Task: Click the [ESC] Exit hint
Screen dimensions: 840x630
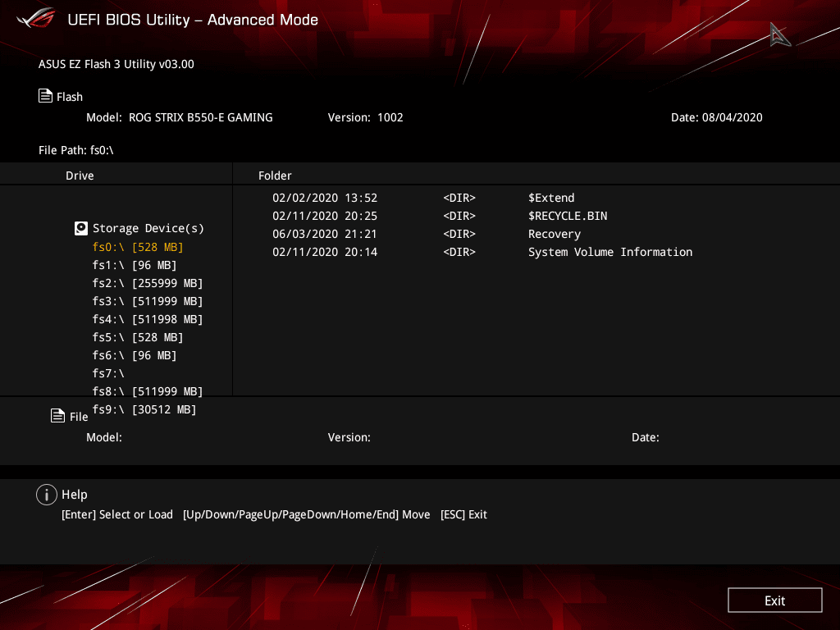Action: [464, 514]
